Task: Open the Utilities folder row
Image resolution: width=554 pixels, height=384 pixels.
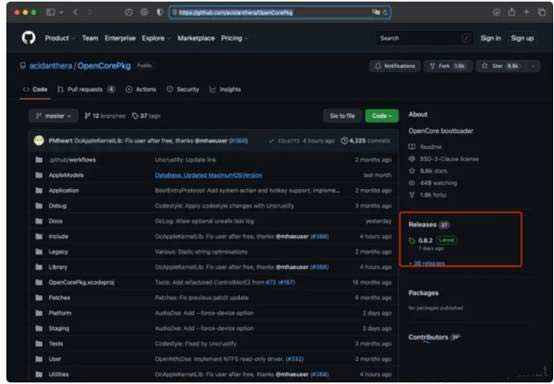Action: pos(213,374)
